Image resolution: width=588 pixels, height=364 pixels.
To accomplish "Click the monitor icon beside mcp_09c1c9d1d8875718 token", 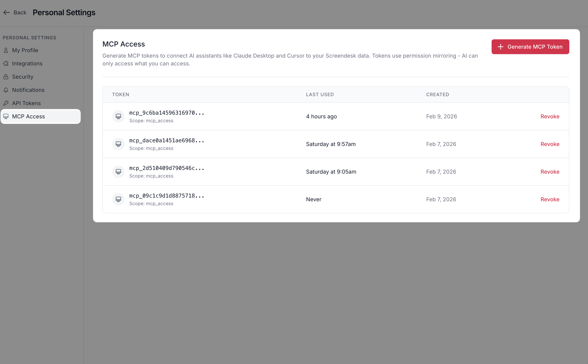I will tap(118, 199).
